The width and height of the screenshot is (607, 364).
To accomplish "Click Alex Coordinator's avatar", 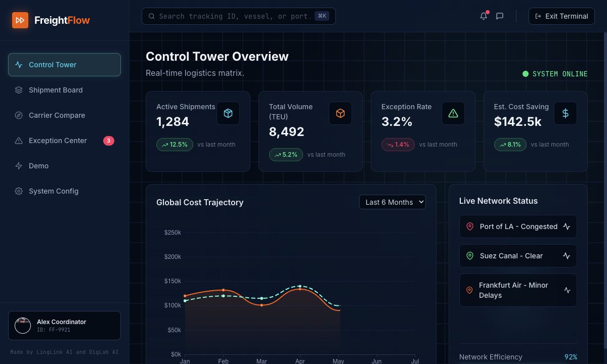I will [23, 326].
